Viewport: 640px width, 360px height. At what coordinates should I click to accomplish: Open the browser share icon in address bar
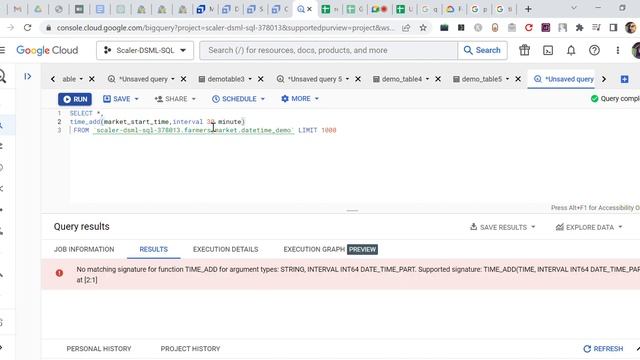coord(406,28)
